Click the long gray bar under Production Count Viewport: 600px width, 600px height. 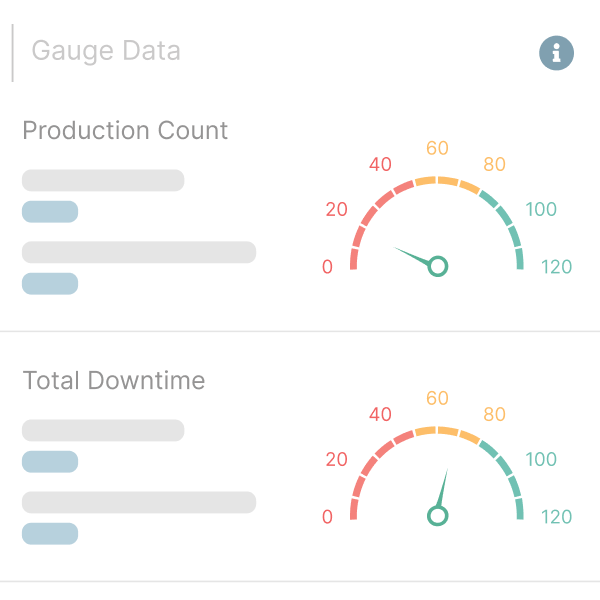click(x=139, y=252)
